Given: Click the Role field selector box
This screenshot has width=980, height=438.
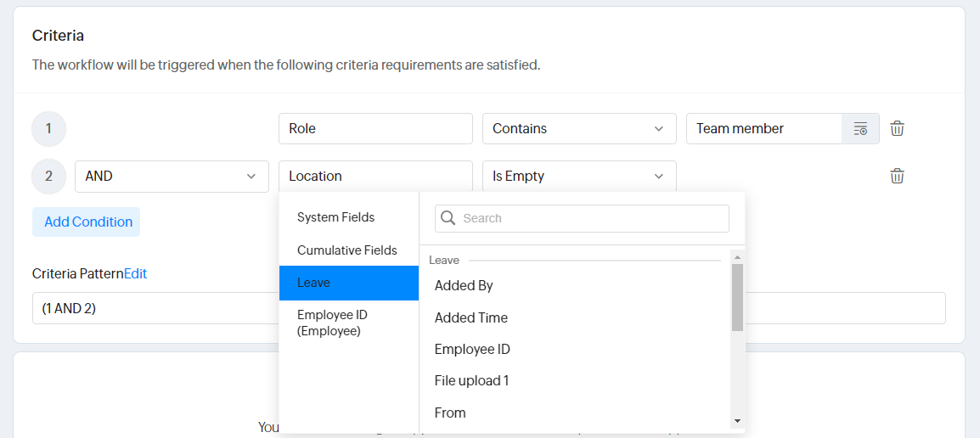Looking at the screenshot, I should tap(375, 129).
